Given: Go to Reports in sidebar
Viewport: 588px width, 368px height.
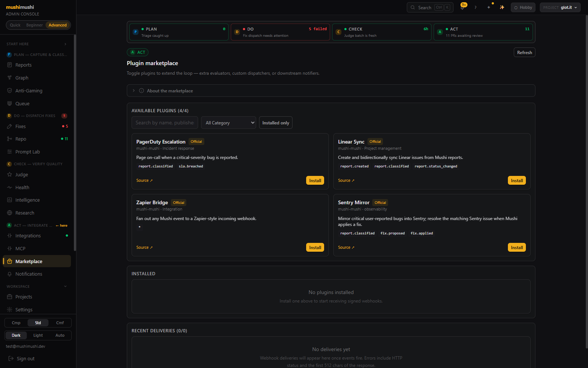Looking at the screenshot, I should 37,65.
